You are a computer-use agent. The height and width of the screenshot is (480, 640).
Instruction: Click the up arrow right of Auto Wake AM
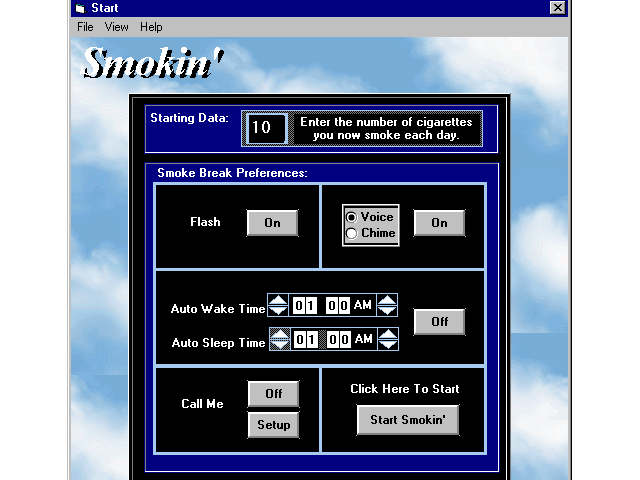click(387, 299)
